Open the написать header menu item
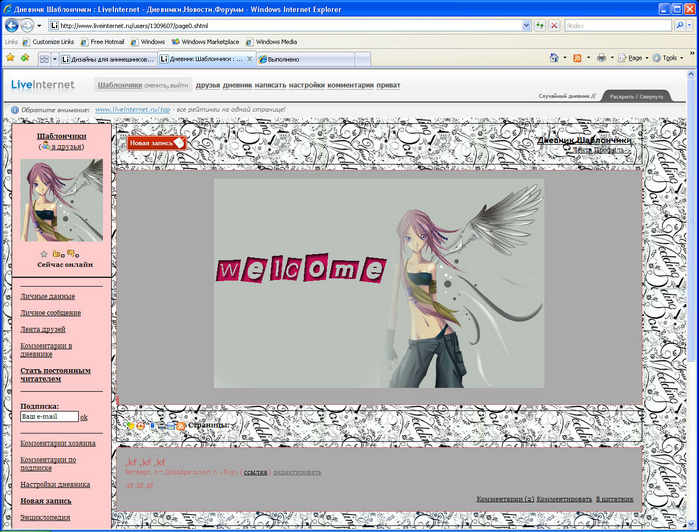This screenshot has width=699, height=532. coord(270,85)
